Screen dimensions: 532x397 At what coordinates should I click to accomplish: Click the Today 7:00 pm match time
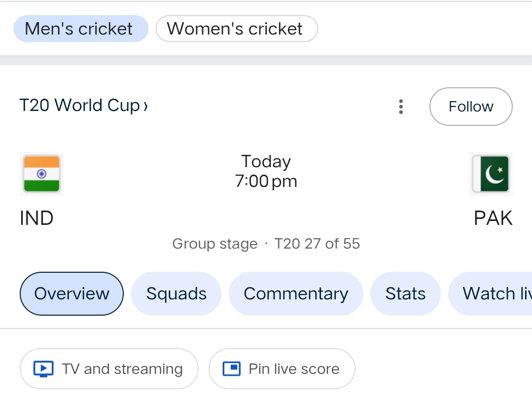(266, 172)
